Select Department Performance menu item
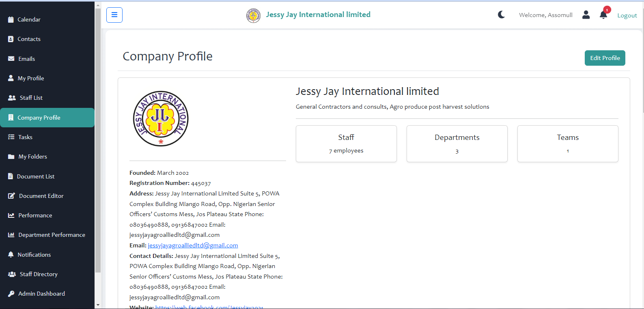644x309 pixels. [52, 235]
